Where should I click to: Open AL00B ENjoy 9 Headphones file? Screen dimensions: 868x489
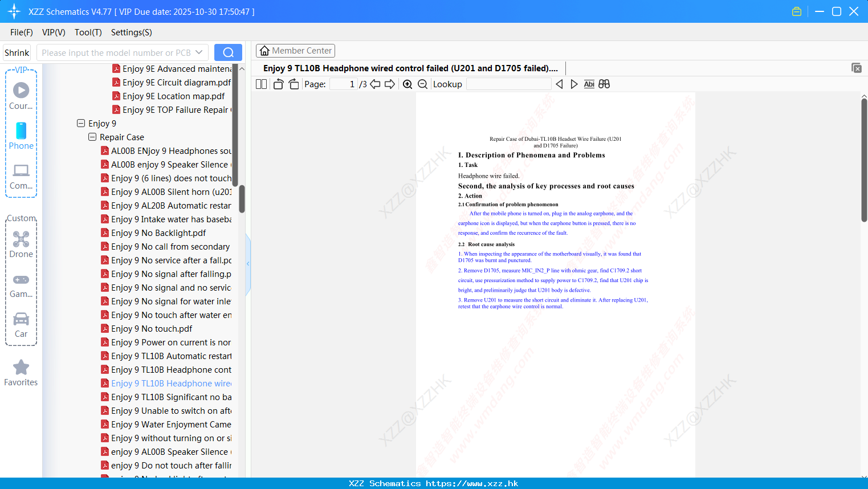166,150
